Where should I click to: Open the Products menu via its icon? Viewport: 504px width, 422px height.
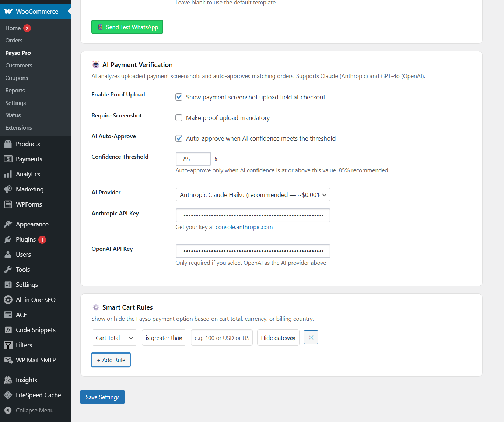(x=8, y=144)
